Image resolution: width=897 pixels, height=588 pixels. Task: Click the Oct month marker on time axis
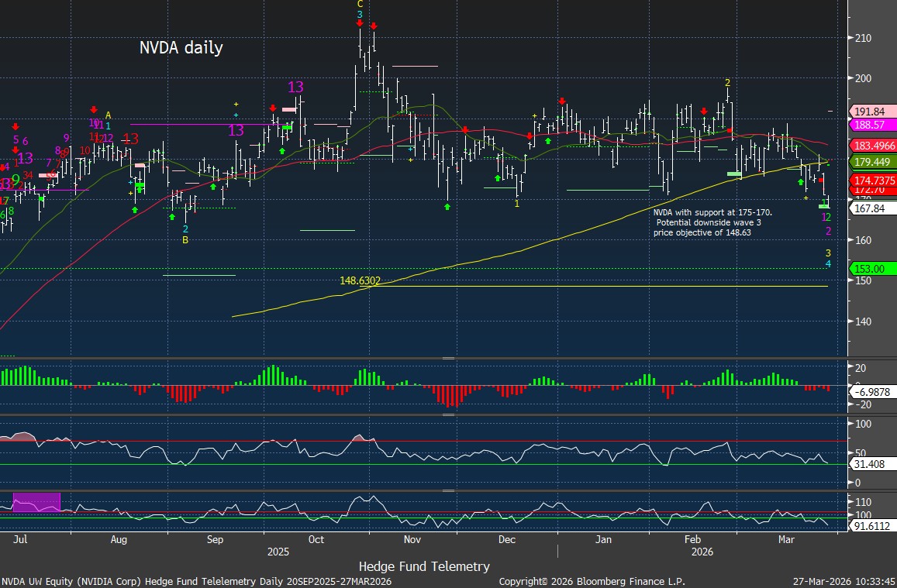click(x=316, y=538)
